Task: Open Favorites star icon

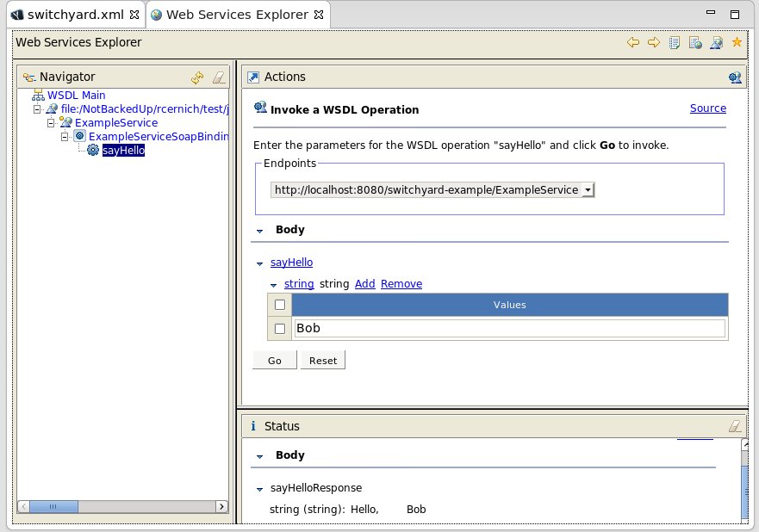Action: tap(737, 42)
